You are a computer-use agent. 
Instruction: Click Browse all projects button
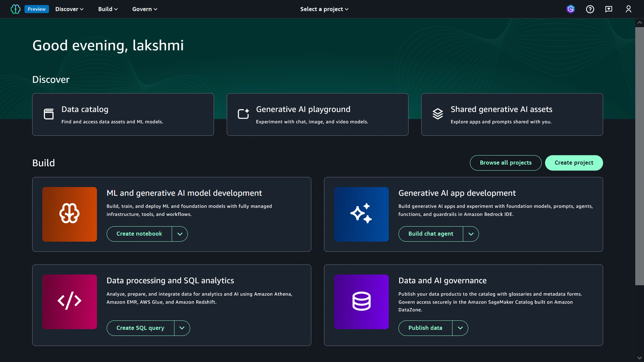(505, 163)
